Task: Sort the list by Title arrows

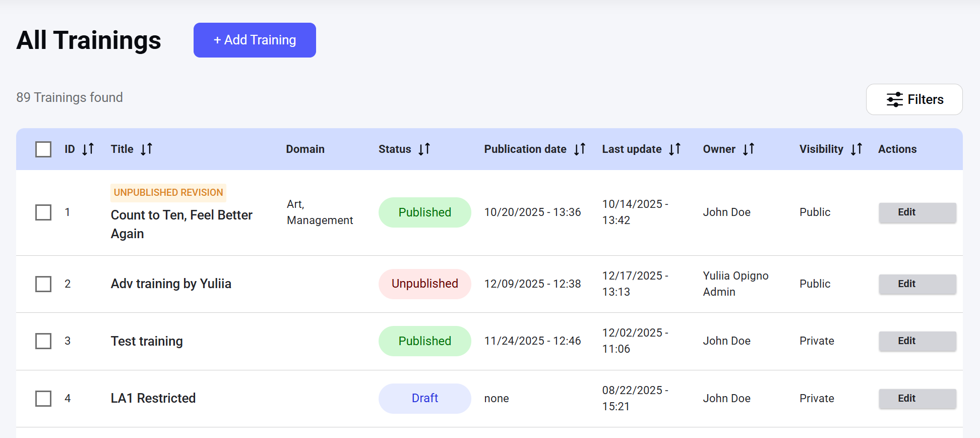Action: pyautogui.click(x=147, y=149)
